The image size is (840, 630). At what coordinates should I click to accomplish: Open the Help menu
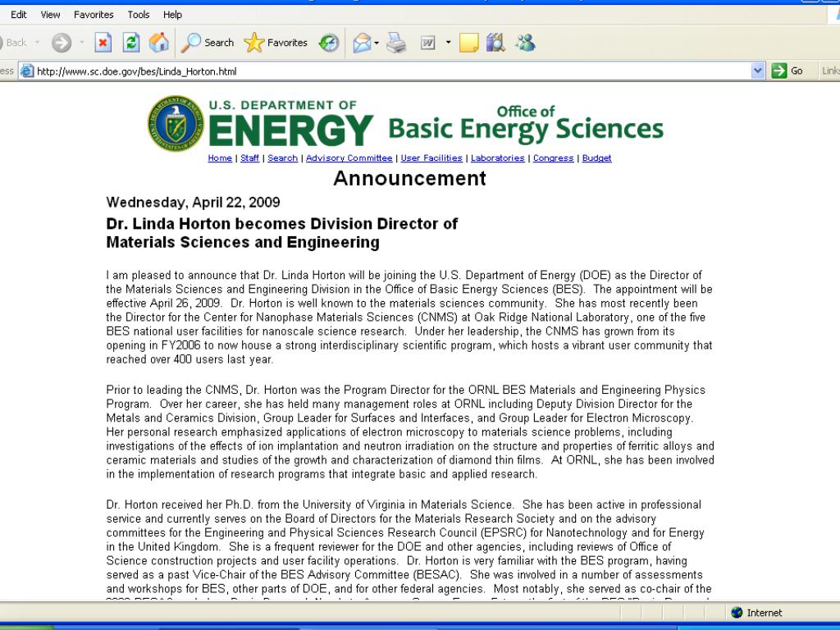tap(172, 15)
